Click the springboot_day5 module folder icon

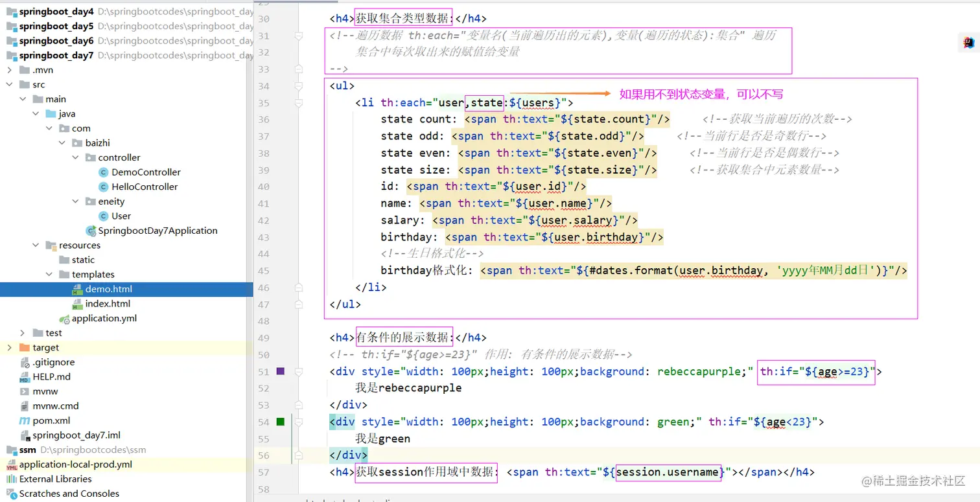[x=11, y=26]
